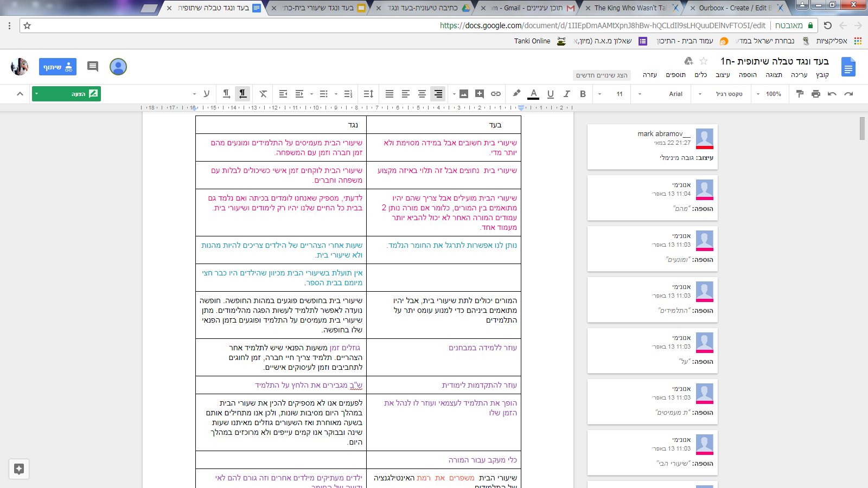
Task: Click the הצג שינויים חדשים button
Action: [x=602, y=75]
